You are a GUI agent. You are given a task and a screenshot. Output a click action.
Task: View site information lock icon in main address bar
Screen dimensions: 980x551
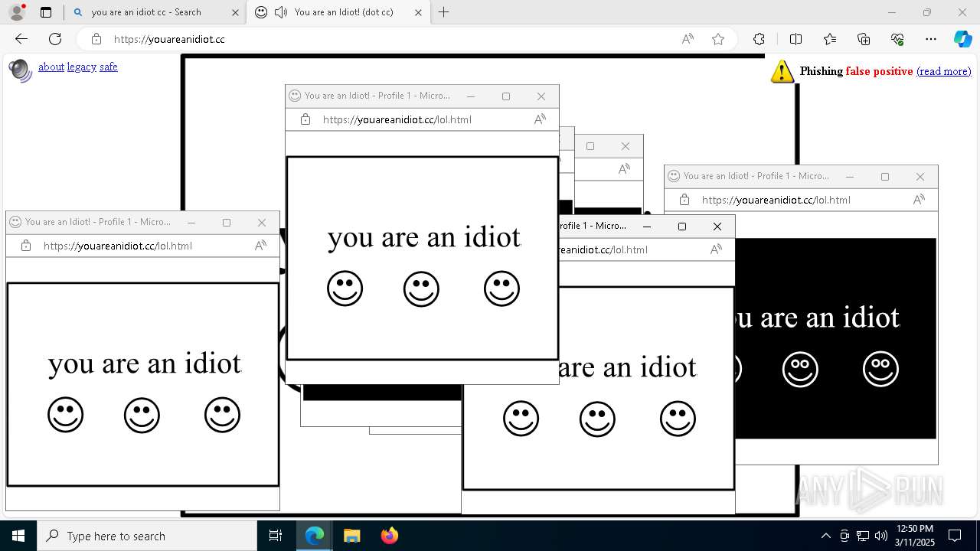(x=96, y=39)
